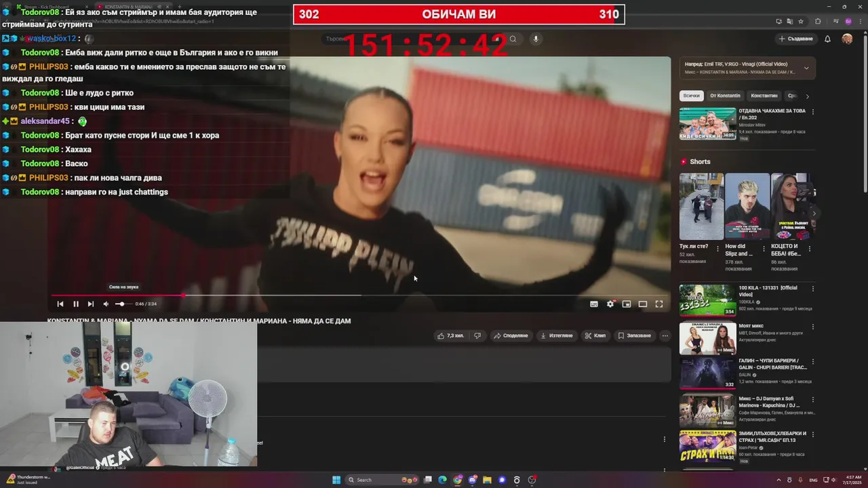Click the Клип clip button
The image size is (868, 488).
point(595,335)
